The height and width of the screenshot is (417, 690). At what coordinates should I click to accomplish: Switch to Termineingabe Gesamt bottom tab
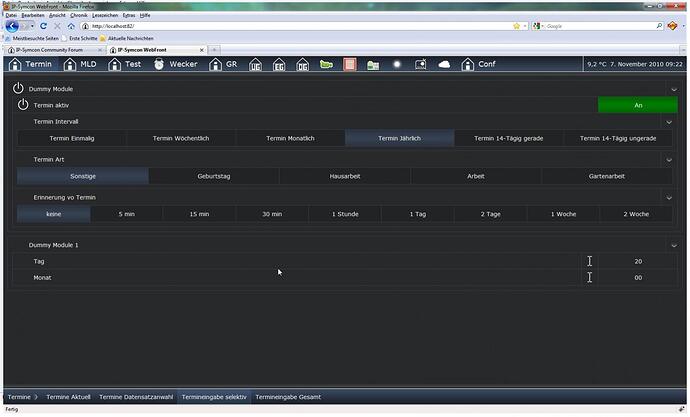(x=288, y=397)
